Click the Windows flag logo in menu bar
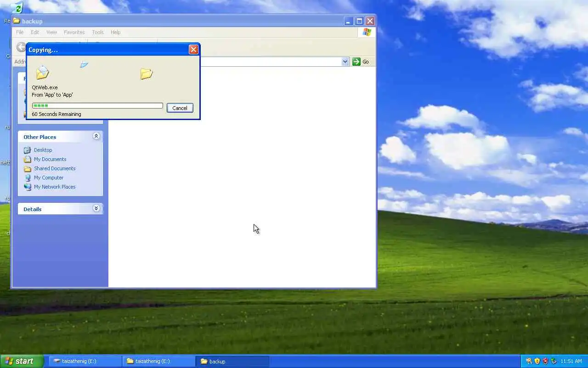 point(367,32)
